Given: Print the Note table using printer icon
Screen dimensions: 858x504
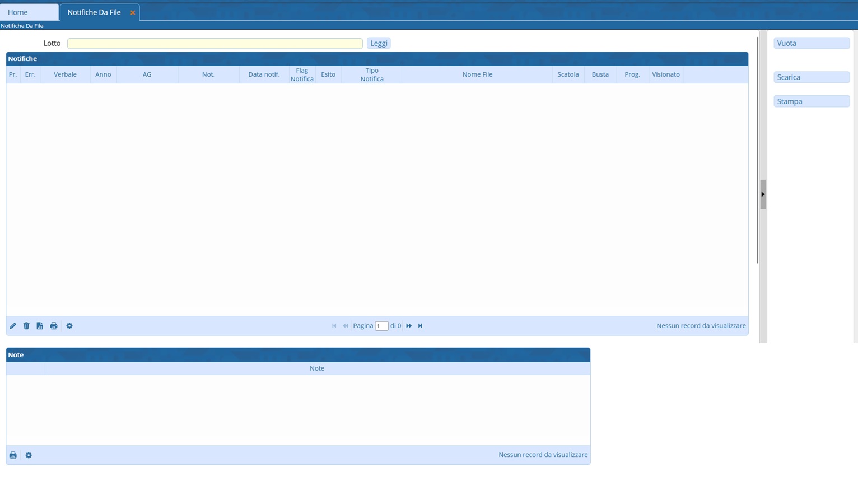Looking at the screenshot, I should (13, 455).
